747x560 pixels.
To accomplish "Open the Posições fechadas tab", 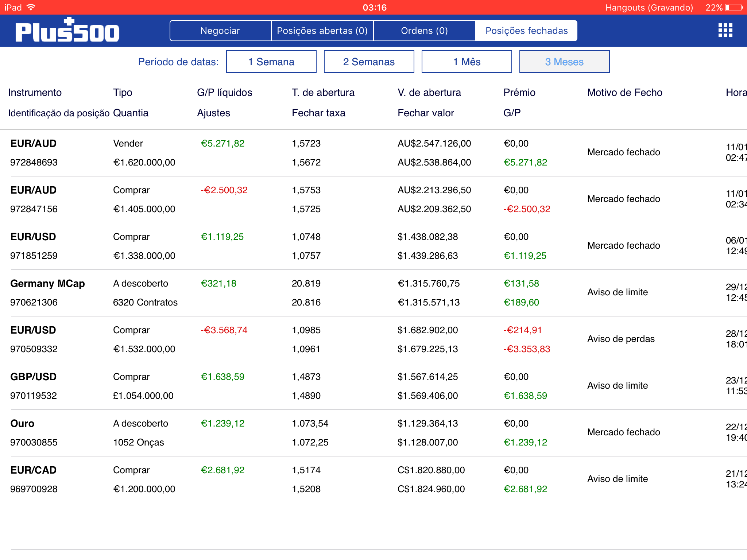I will (526, 31).
